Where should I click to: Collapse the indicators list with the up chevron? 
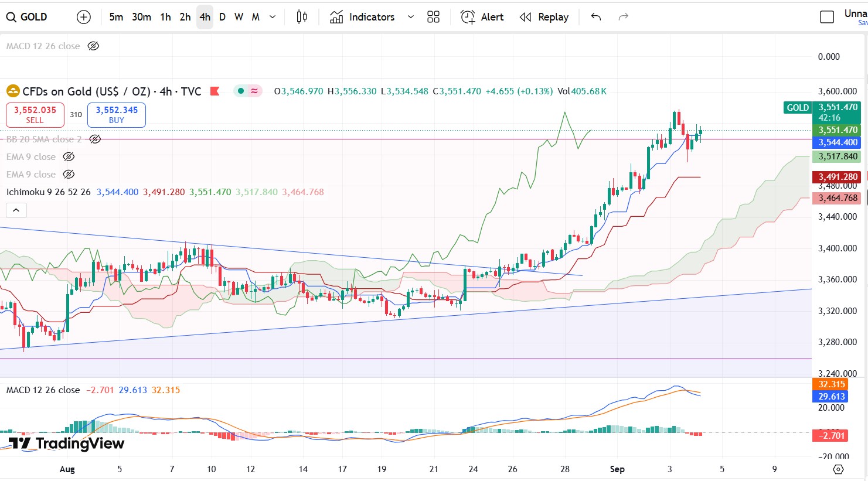click(x=16, y=210)
